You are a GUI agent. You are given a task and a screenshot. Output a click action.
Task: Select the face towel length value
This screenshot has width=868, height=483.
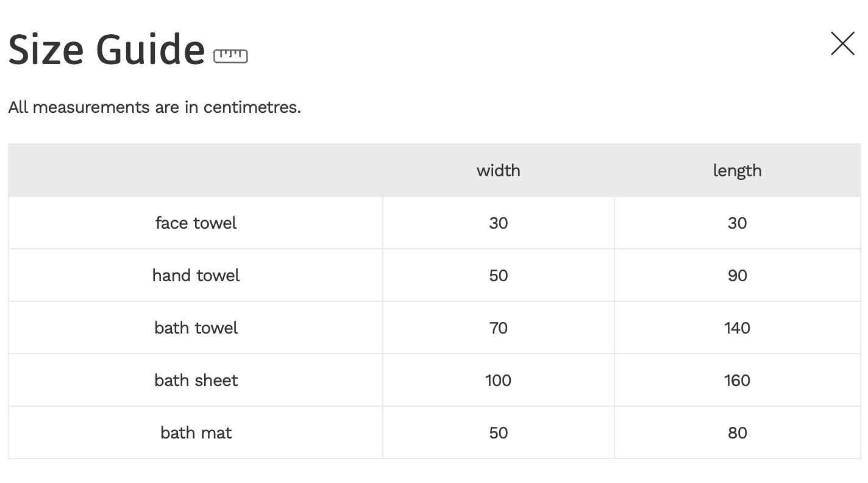pos(737,223)
